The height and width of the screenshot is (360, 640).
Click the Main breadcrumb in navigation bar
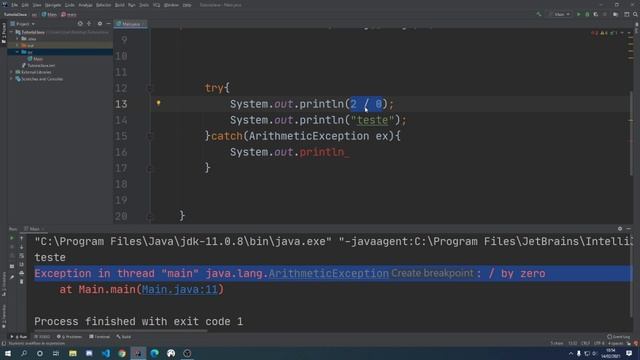(x=49, y=15)
